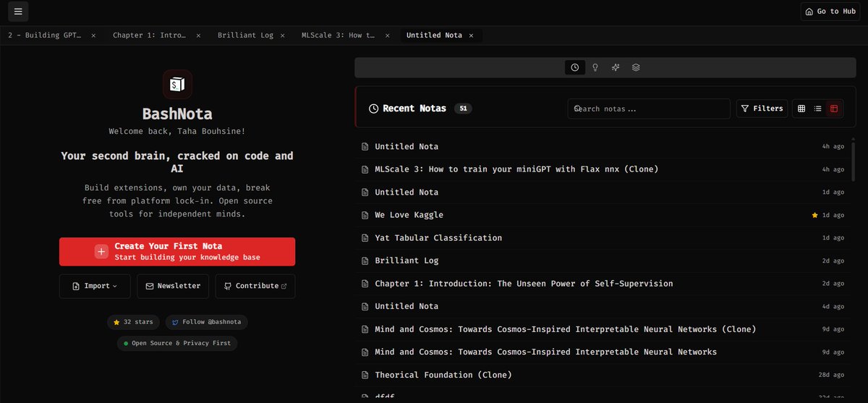Close the Brilliant Log tab
Viewport: 868px width, 403px height.
pos(283,35)
